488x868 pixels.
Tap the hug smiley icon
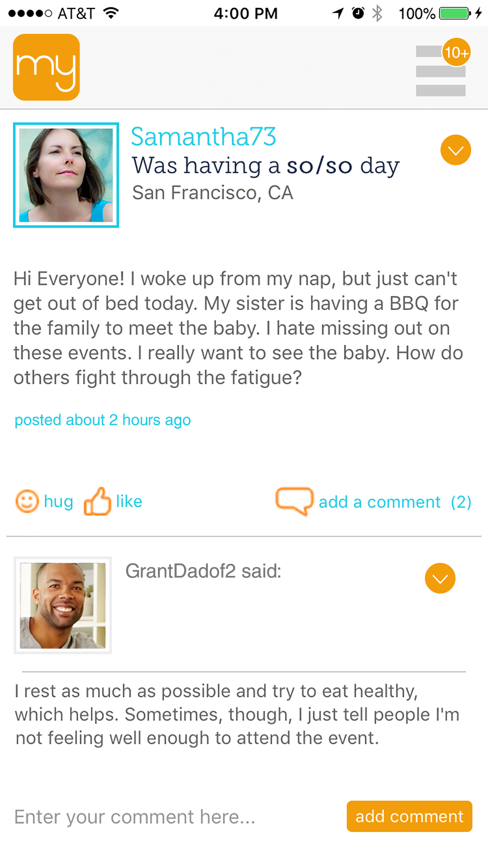pyautogui.click(x=27, y=501)
